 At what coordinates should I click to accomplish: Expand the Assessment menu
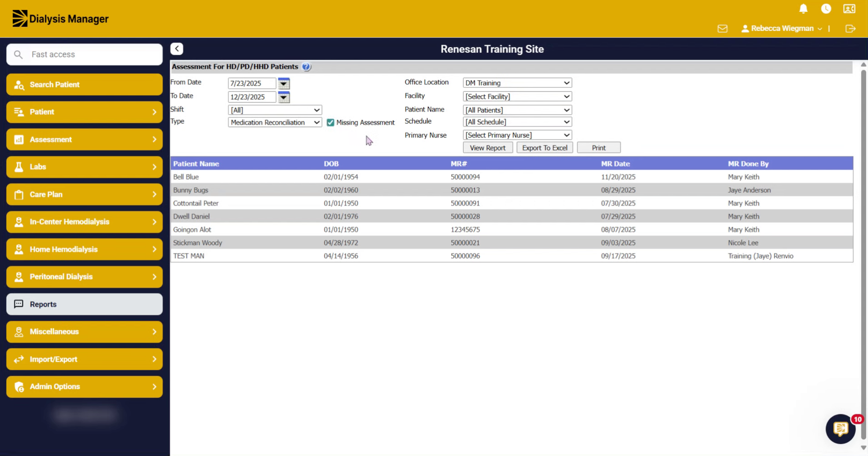(x=84, y=139)
